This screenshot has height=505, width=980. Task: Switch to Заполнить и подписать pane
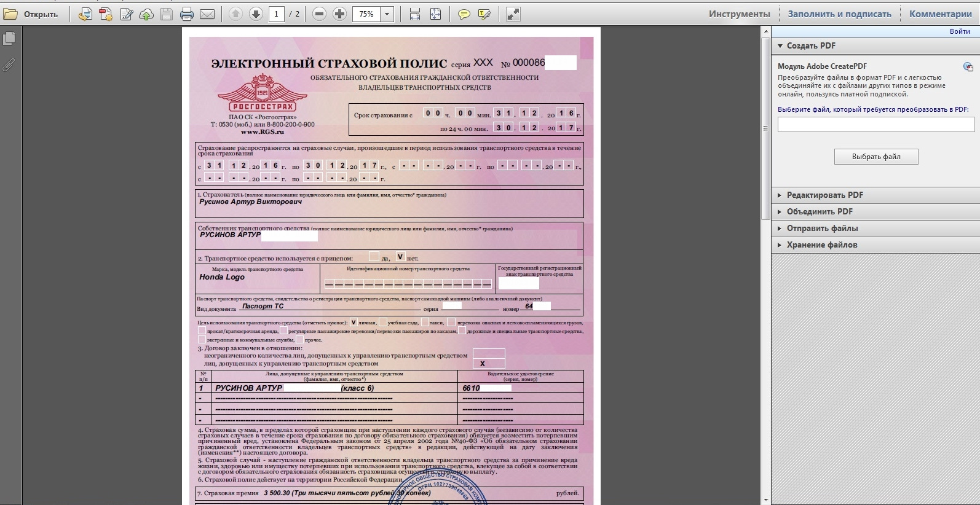point(839,14)
